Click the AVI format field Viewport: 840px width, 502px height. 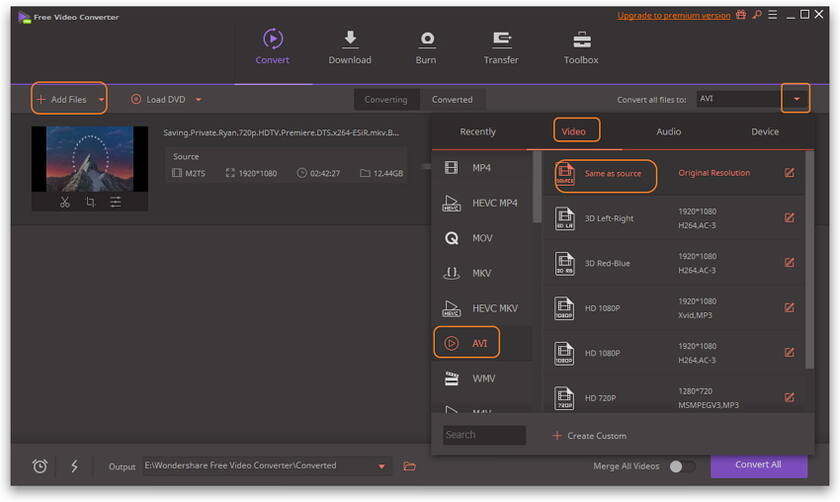coord(739,99)
